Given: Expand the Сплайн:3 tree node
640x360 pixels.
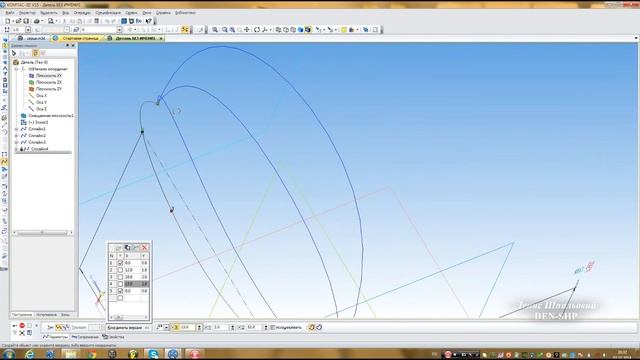Looking at the screenshot, I should [17, 142].
